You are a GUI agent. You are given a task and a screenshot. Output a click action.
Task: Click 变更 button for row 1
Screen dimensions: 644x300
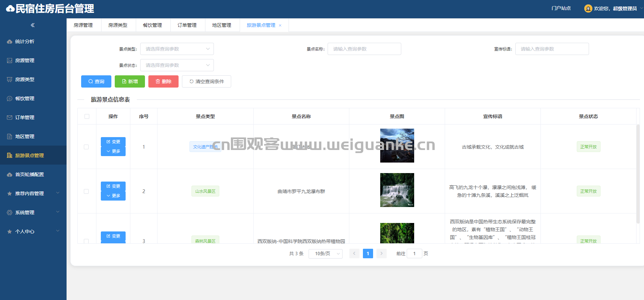click(x=113, y=142)
